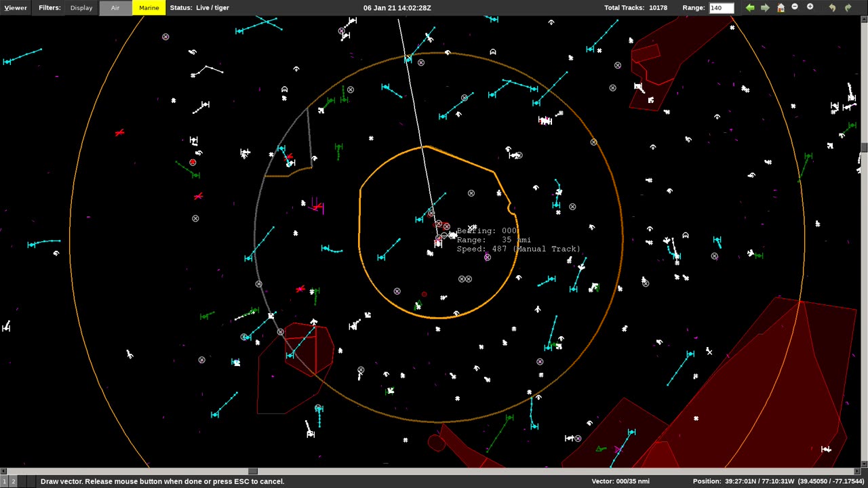Click the date and time '06 Jan 21 14:02:28Z'
Screen dimensions: 868x488
(397, 7)
